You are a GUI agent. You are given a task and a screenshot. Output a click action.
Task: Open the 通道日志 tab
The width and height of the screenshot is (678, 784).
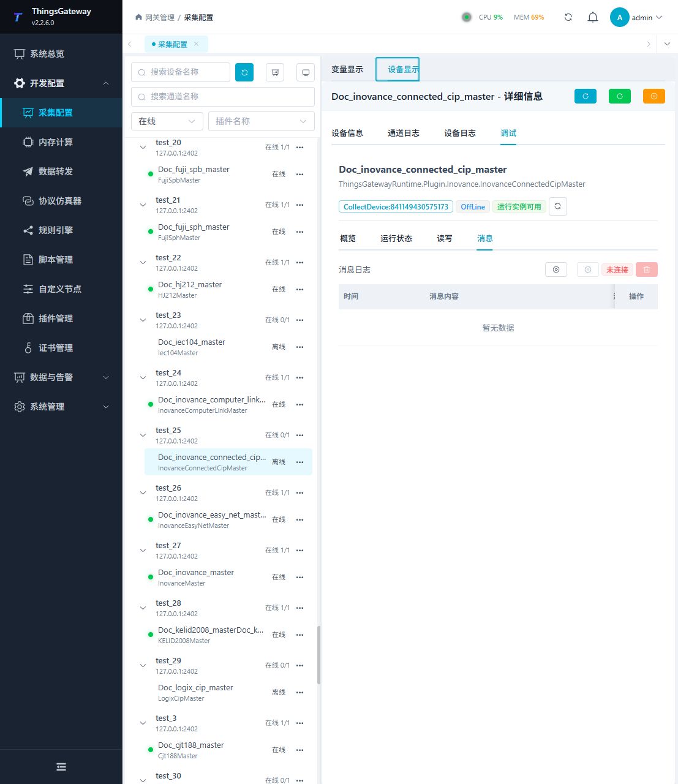[x=404, y=133]
